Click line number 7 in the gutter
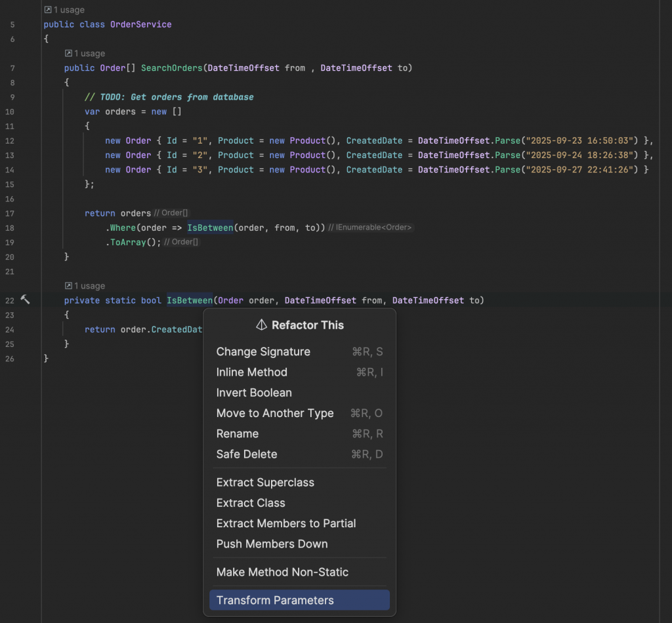Viewport: 672px width, 623px height. [12, 68]
